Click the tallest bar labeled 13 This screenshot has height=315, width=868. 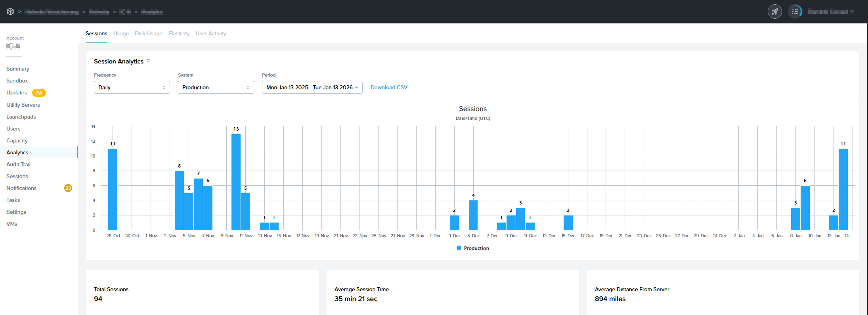click(x=236, y=182)
